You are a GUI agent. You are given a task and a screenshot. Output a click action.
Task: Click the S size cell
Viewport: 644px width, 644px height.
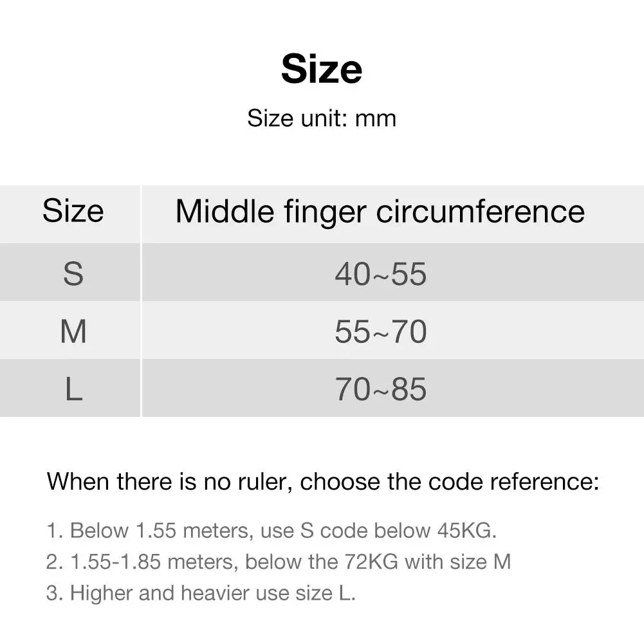[73, 274]
